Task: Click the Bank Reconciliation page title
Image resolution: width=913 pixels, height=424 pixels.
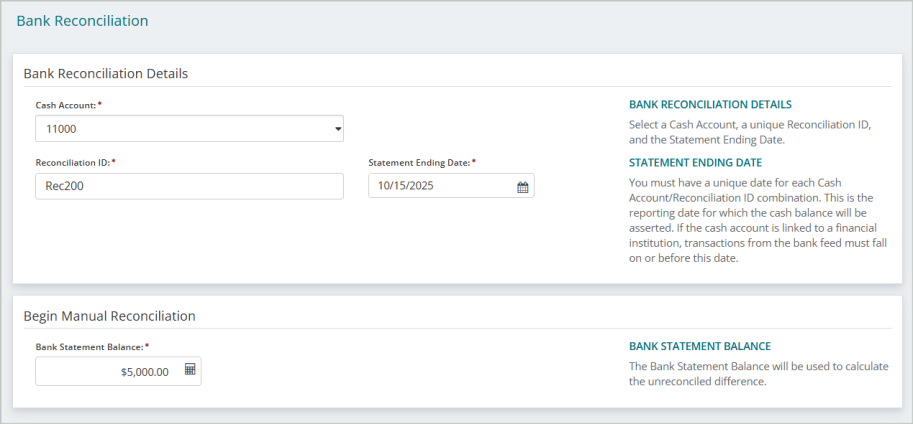Action: (82, 20)
